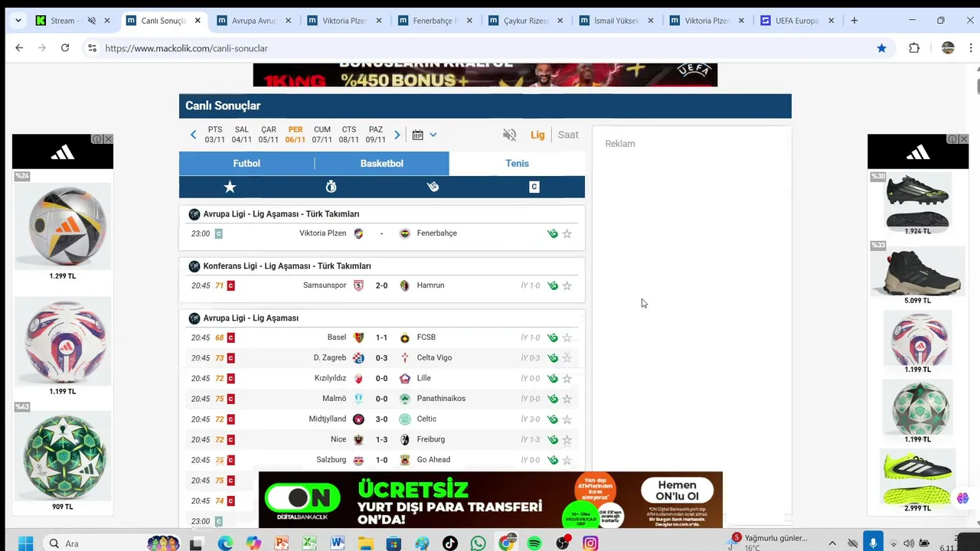Collapse the Konferans Ligi - Türk Takımları league header
Viewport: 980px width, 551px height.
click(381, 266)
